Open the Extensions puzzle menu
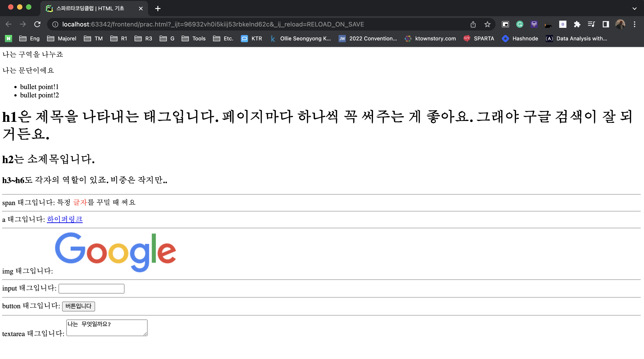The height and width of the screenshot is (359, 644). (577, 24)
